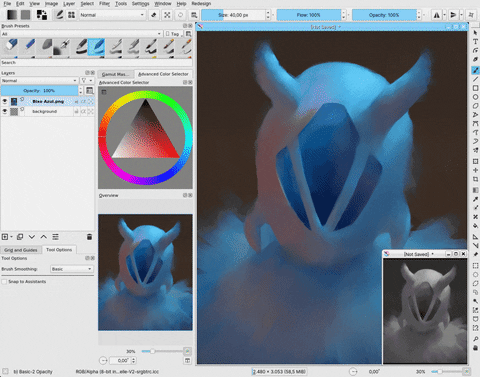
Task: Select the Ellipse tool
Action: click(x=475, y=97)
